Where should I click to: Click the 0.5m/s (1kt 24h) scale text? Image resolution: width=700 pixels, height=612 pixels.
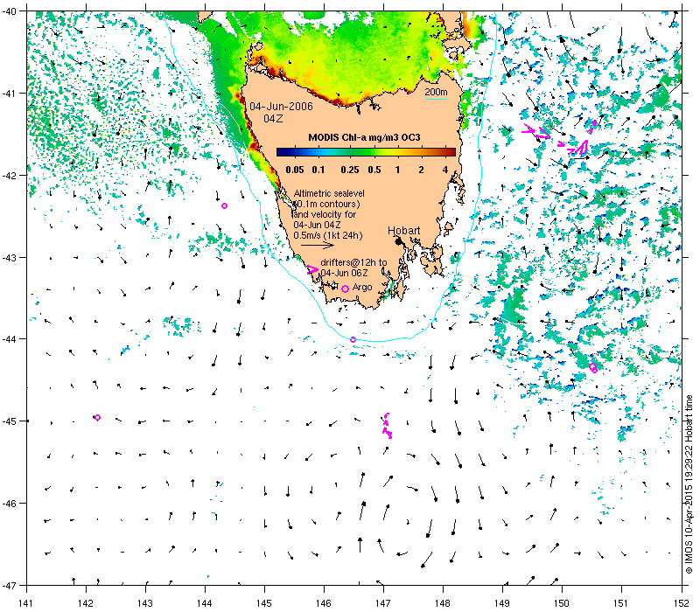tap(327, 235)
